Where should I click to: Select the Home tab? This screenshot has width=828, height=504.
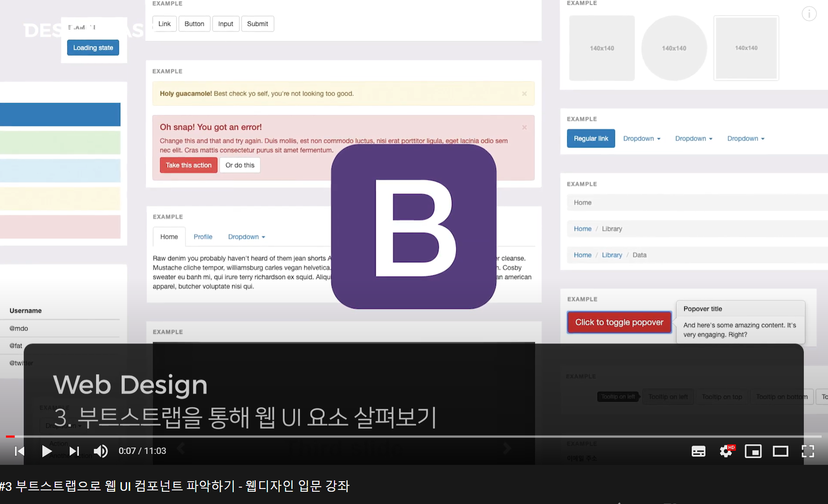tap(169, 237)
